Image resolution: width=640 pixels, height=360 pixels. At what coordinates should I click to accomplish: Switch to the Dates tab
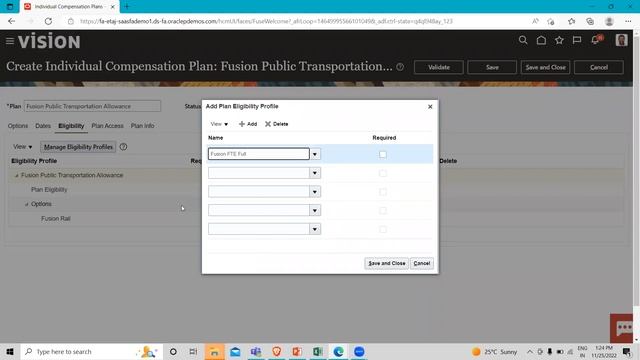tap(43, 126)
